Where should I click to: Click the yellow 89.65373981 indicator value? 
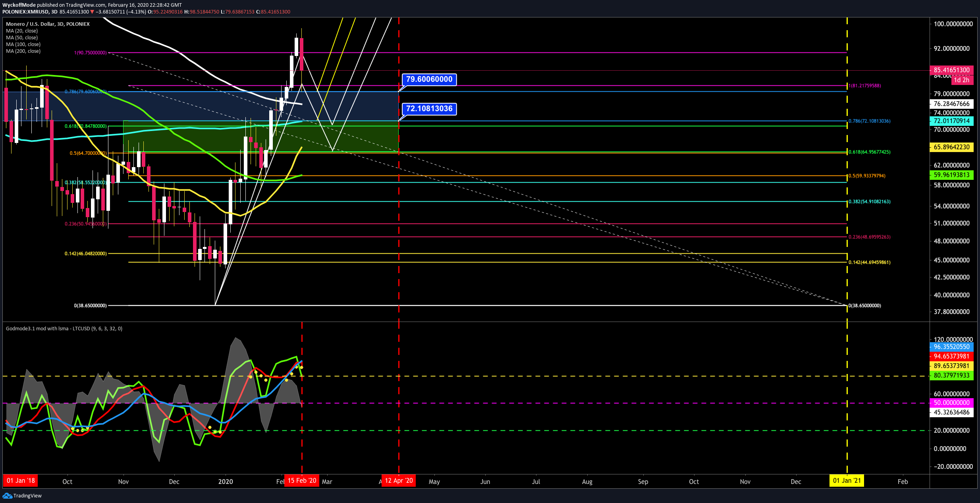click(x=951, y=366)
